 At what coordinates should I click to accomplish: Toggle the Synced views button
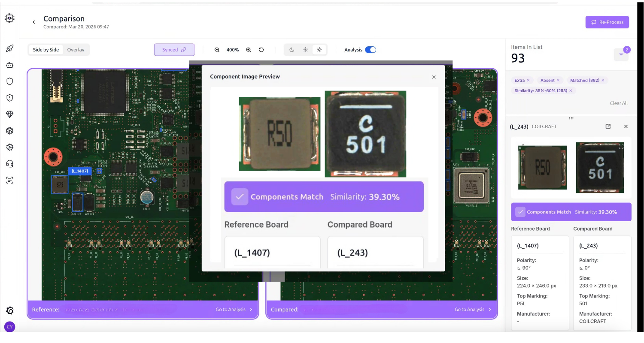click(x=174, y=50)
